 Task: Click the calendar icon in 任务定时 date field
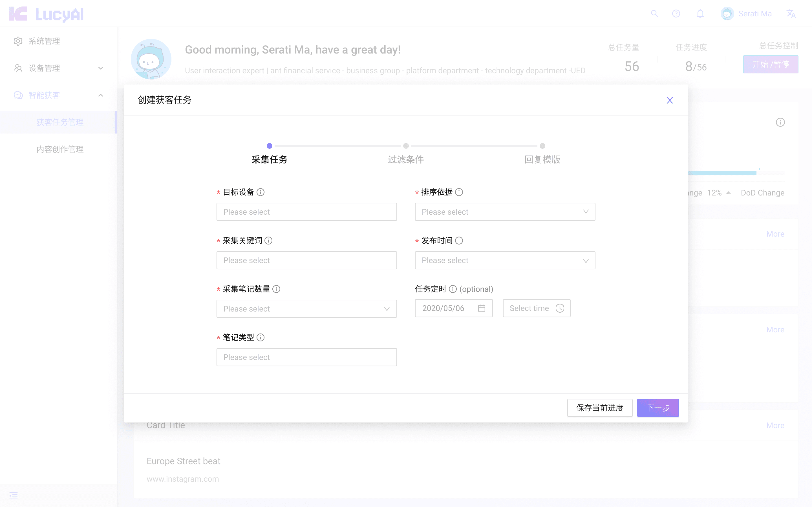pyautogui.click(x=482, y=308)
